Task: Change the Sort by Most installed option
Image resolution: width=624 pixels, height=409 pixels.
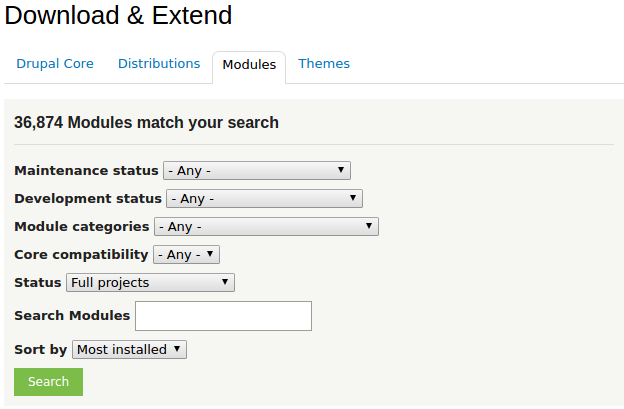Action: click(x=129, y=350)
